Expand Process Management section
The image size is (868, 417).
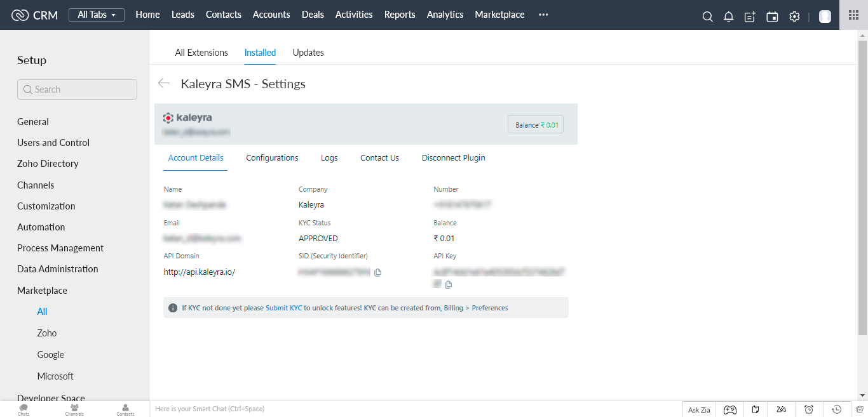click(x=60, y=248)
